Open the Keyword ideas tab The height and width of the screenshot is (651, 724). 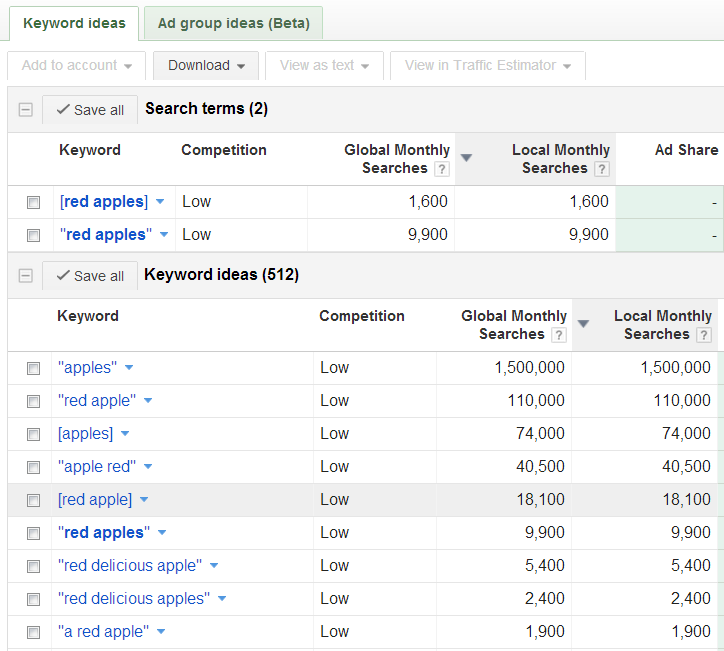(x=74, y=23)
